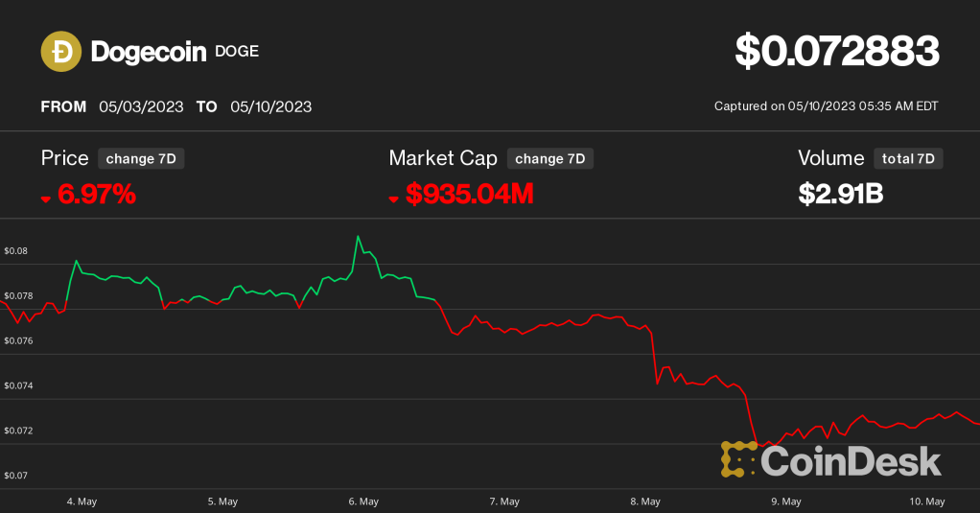Click the CoinDesk watermark logo icon
This screenshot has height=513, width=980.
pyautogui.click(x=737, y=460)
